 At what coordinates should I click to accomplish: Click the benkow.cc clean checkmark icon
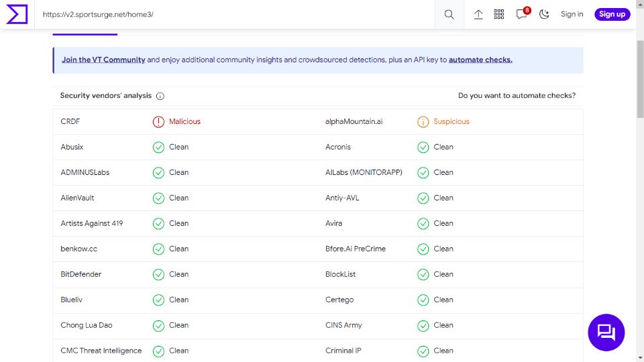158,249
